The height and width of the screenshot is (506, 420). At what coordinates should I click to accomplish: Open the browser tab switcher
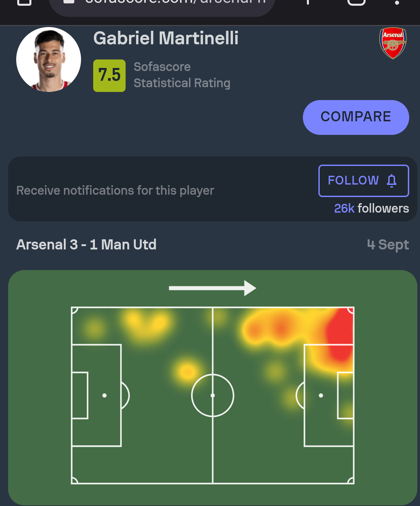coord(357,2)
